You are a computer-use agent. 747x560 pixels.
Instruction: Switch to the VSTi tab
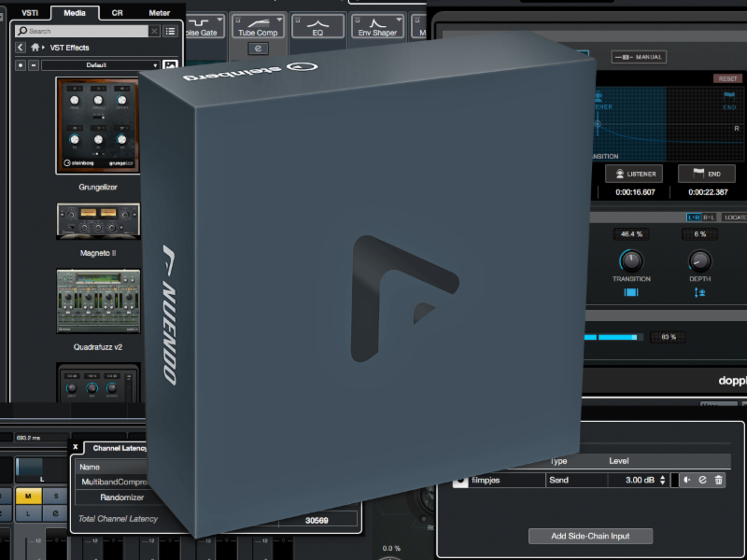(x=30, y=13)
